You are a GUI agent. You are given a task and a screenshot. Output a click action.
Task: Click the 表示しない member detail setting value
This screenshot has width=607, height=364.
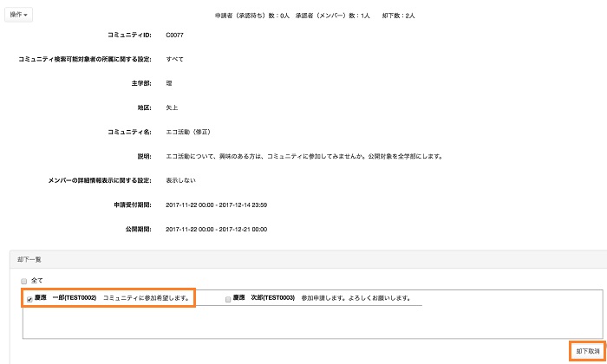[180, 180]
